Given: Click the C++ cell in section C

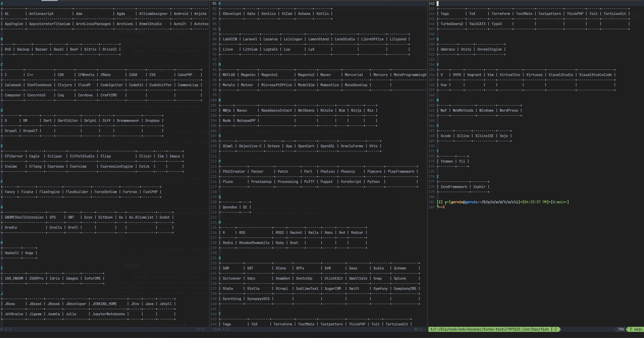Looking at the screenshot, I should tap(30, 75).
